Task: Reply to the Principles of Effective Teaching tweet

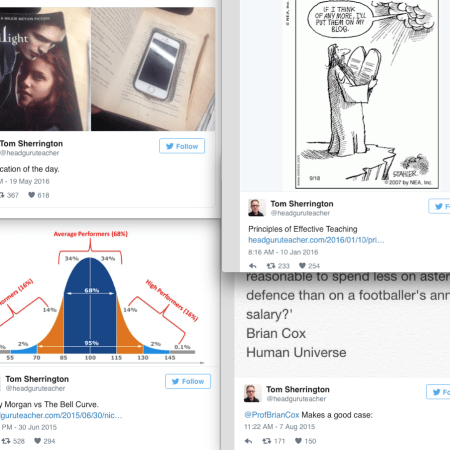Action: click(x=253, y=266)
